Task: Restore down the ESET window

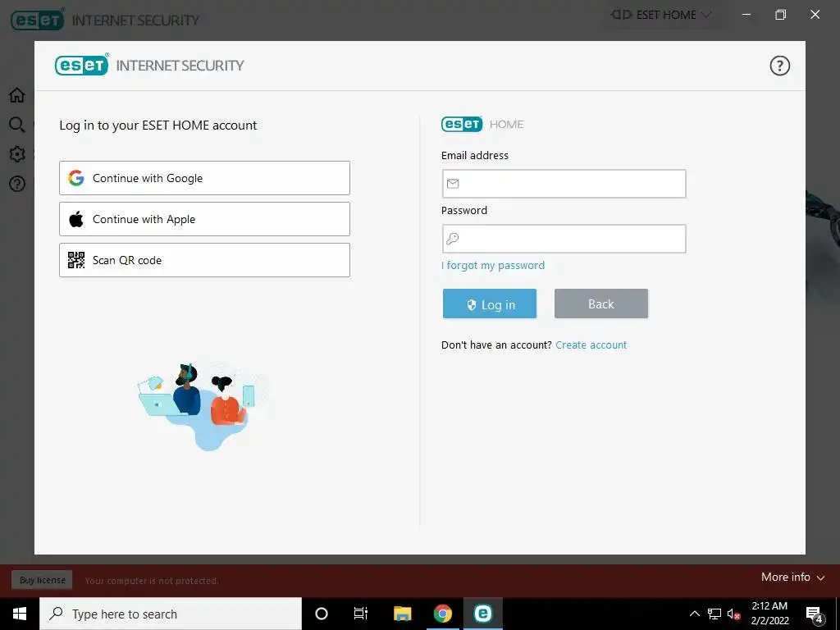Action: tap(781, 15)
